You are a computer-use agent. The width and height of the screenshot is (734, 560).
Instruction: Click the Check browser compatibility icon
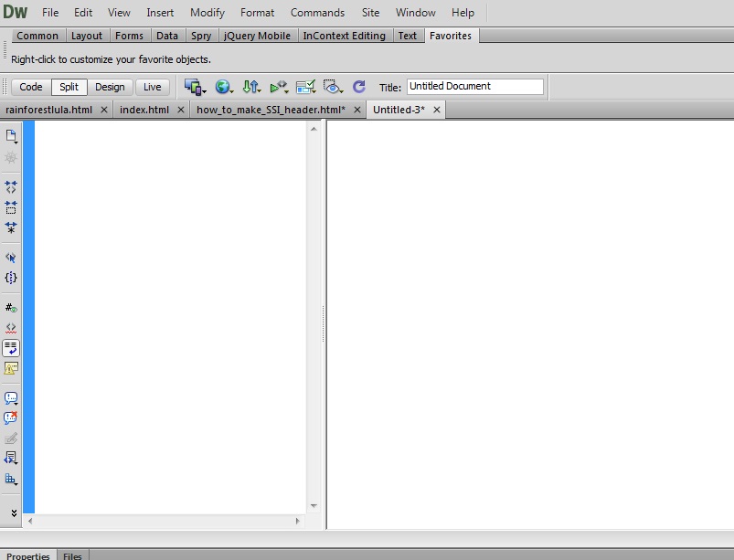(306, 87)
